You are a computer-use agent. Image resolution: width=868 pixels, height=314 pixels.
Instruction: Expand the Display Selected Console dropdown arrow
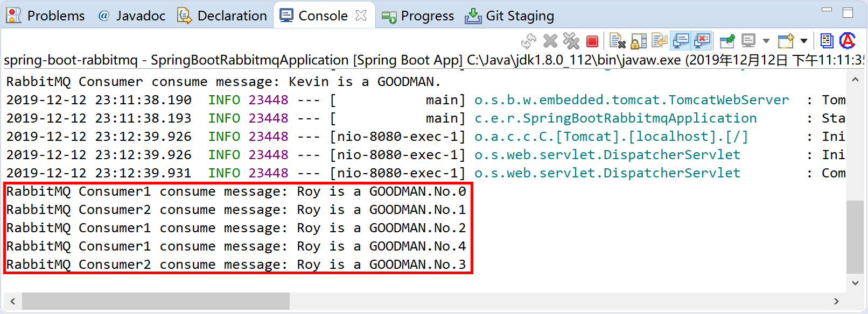coord(766,41)
